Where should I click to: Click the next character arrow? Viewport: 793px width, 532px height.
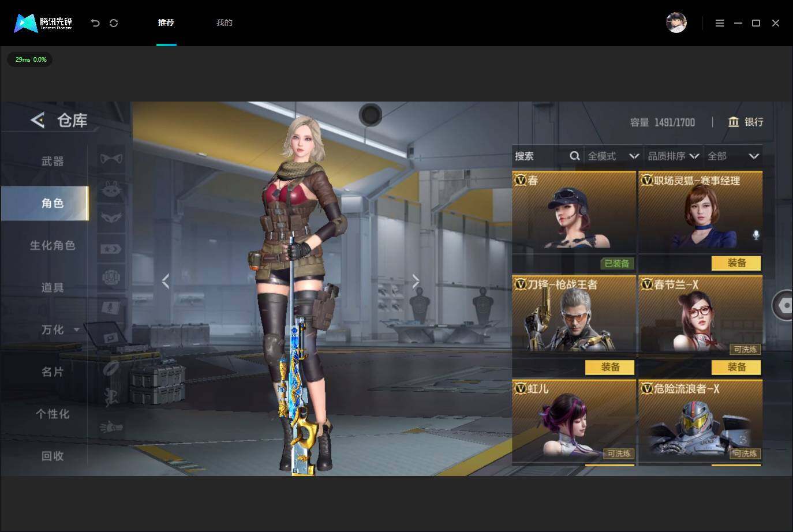[416, 281]
